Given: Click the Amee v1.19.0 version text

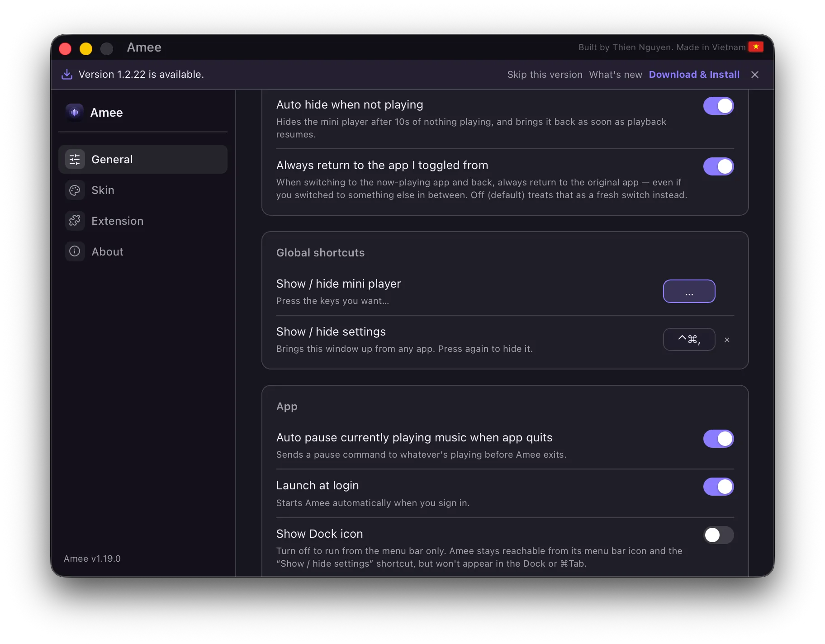Looking at the screenshot, I should pos(92,559).
